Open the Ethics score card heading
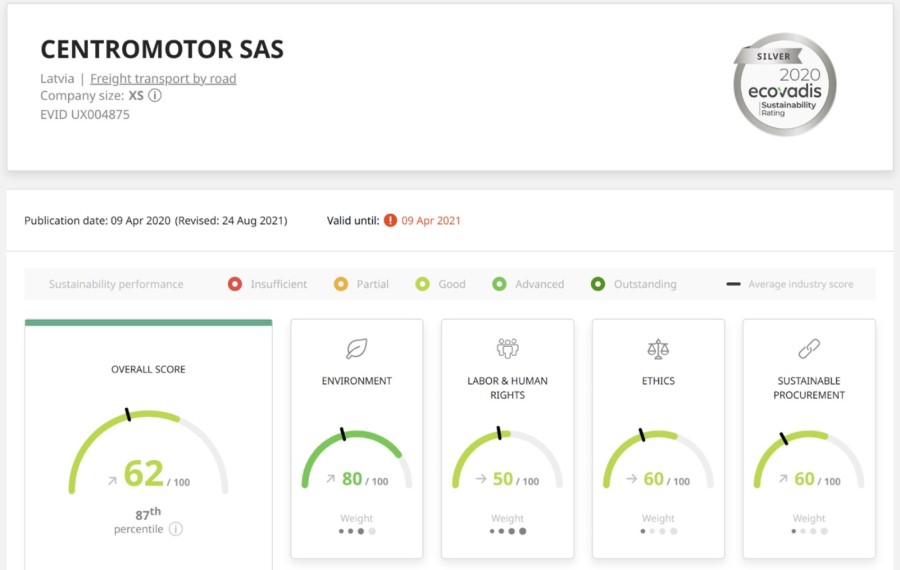Image resolution: width=900 pixels, height=570 pixels. tap(658, 381)
